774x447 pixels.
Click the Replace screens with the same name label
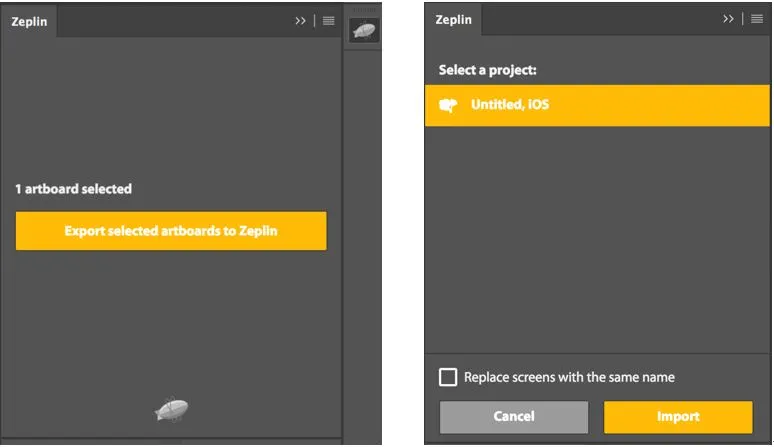(x=569, y=377)
